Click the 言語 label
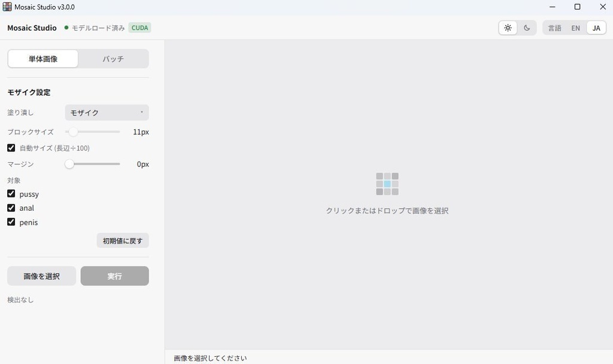Screen dimensions: 613x364 click(554, 28)
